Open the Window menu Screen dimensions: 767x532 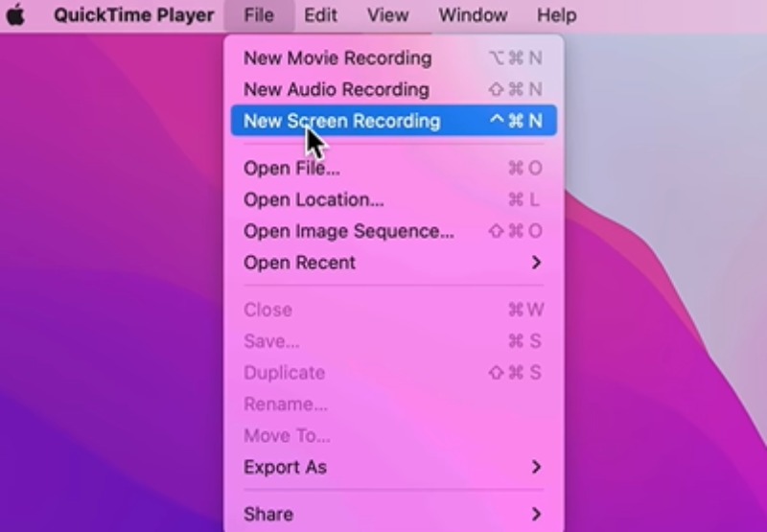(473, 15)
